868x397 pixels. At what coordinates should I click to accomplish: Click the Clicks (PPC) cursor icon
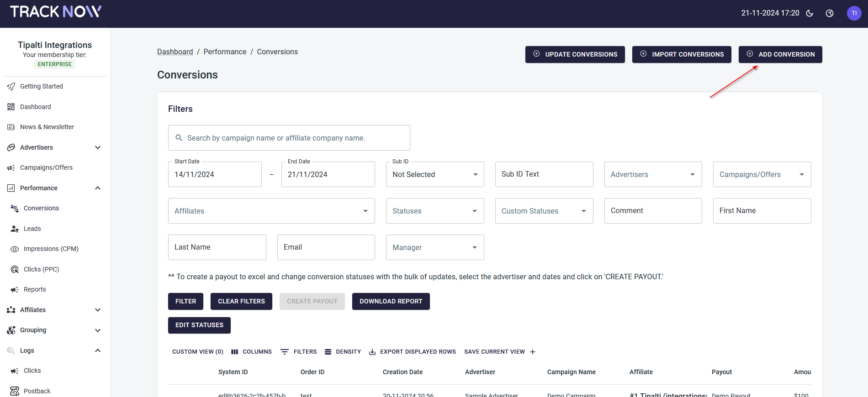[x=15, y=270]
